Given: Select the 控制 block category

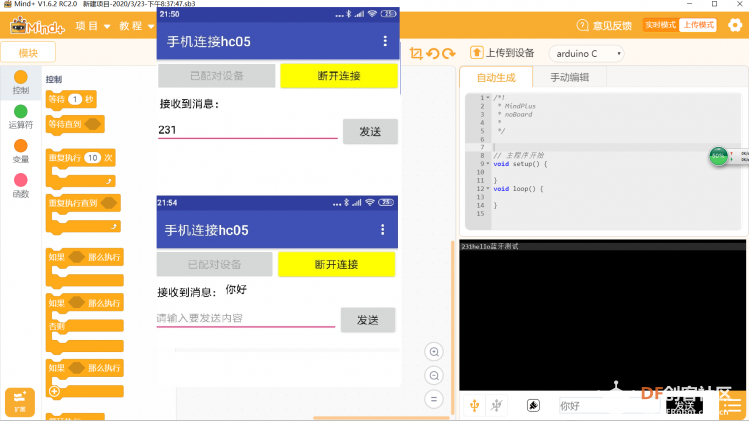Looking at the screenshot, I should pos(21,83).
